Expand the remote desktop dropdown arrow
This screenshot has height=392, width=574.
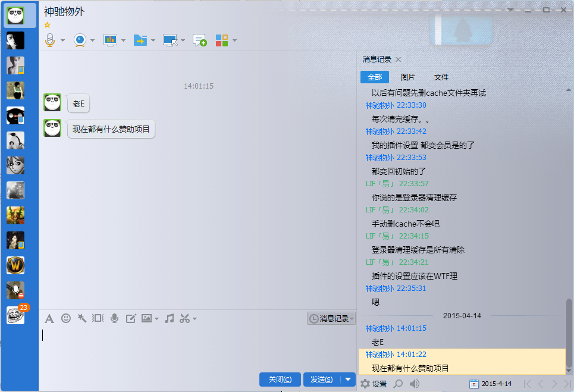click(183, 40)
